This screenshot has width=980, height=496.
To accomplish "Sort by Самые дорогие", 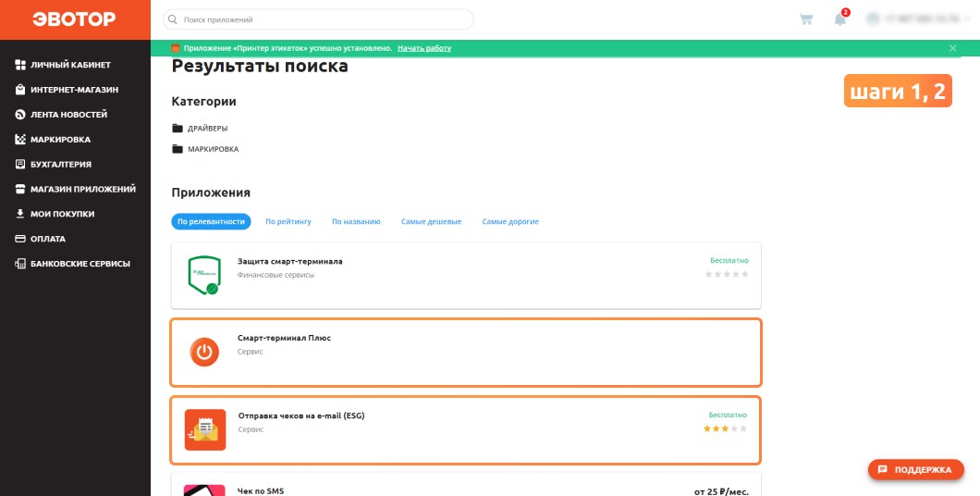I will [510, 221].
